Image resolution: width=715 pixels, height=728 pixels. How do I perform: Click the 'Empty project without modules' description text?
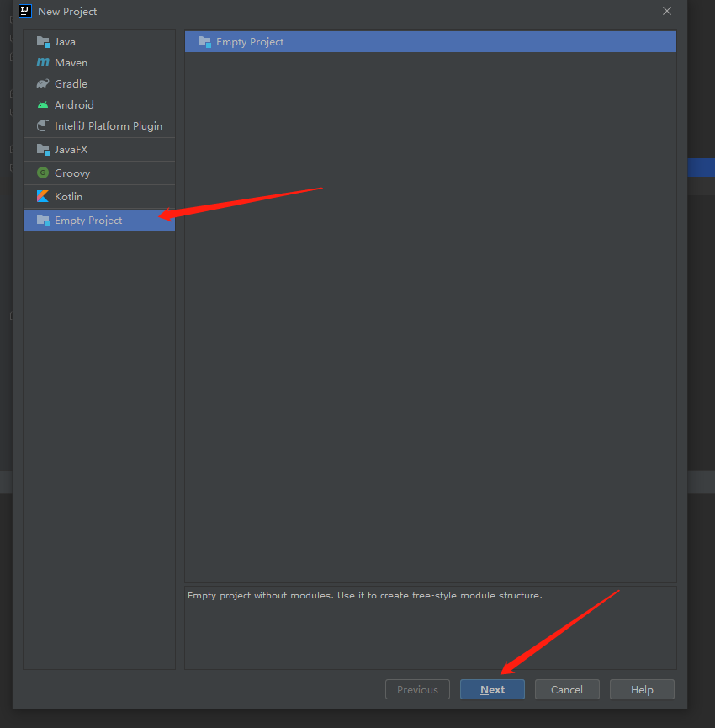[x=365, y=595]
